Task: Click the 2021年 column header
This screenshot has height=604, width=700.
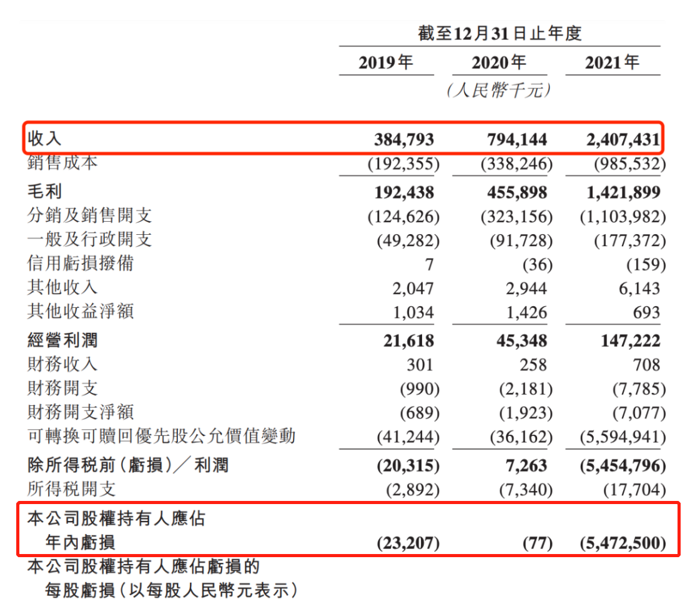Action: click(x=612, y=62)
